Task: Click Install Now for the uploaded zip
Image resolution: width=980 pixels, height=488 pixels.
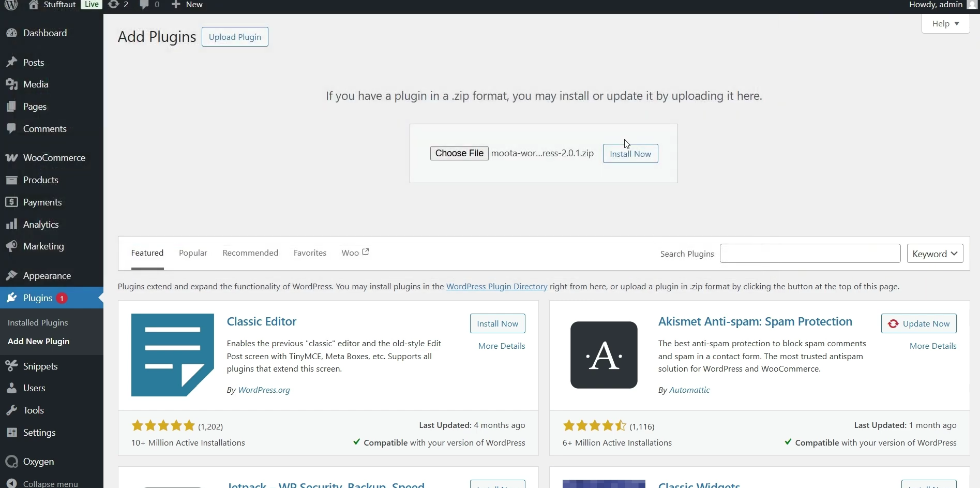Action: pyautogui.click(x=630, y=154)
